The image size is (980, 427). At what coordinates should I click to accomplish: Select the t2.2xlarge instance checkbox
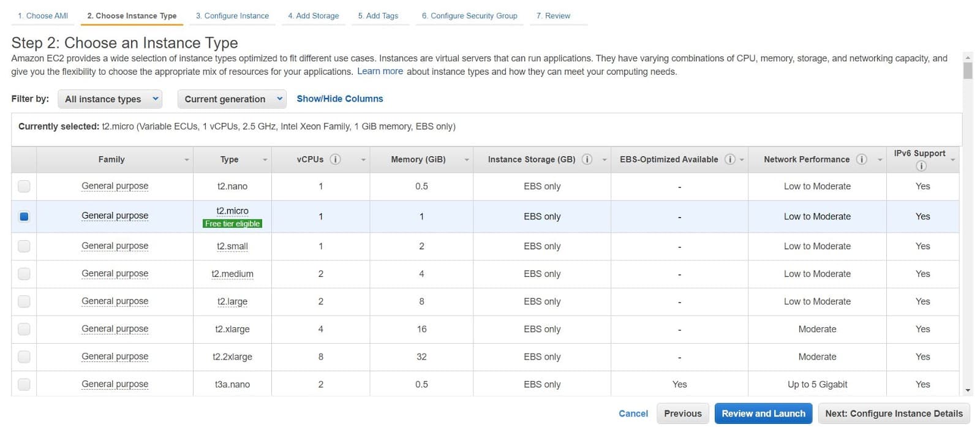point(24,357)
